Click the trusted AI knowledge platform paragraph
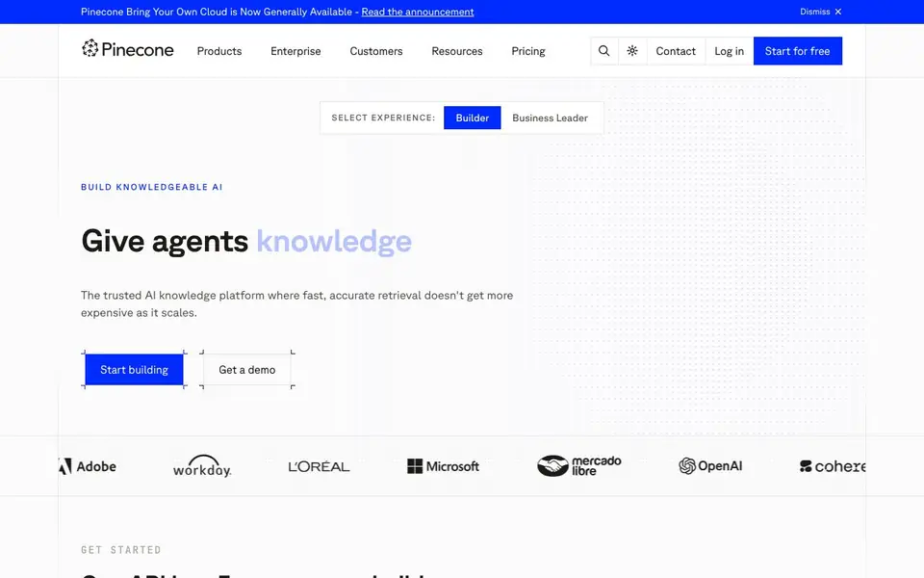This screenshot has height=578, width=924. pos(297,303)
